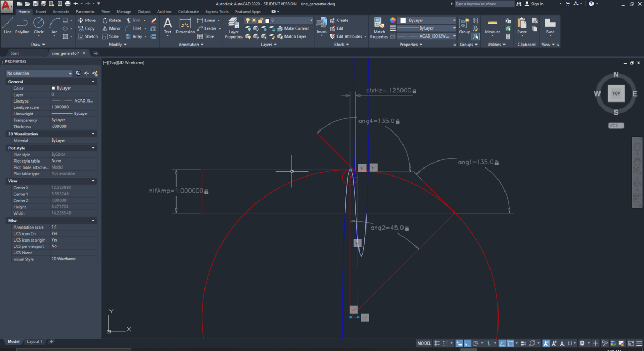Select the Circle tool
The height and width of the screenshot is (351, 644).
pyautogui.click(x=39, y=26)
